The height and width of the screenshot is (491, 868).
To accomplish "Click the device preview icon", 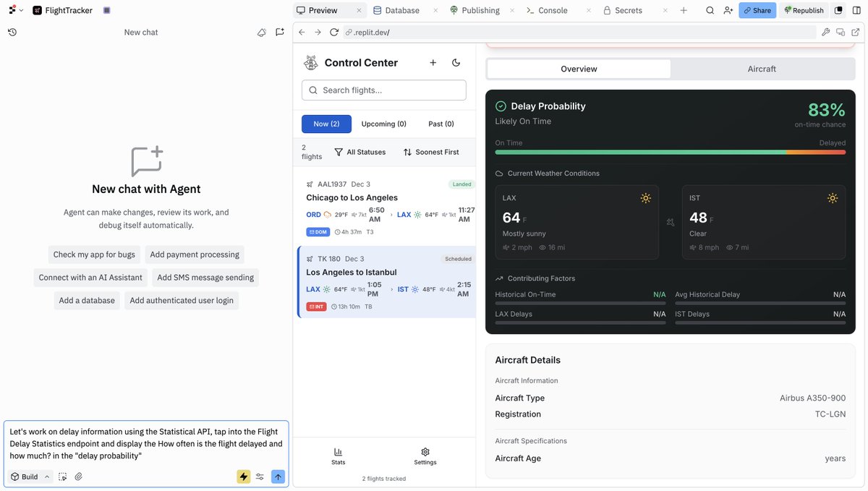I will point(841,33).
